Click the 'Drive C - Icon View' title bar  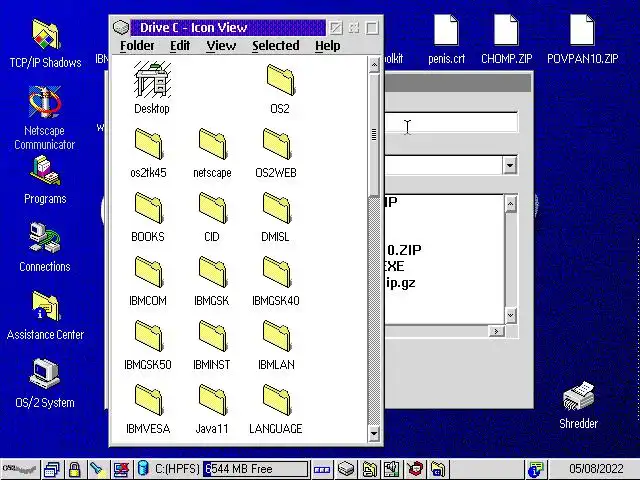click(228, 27)
